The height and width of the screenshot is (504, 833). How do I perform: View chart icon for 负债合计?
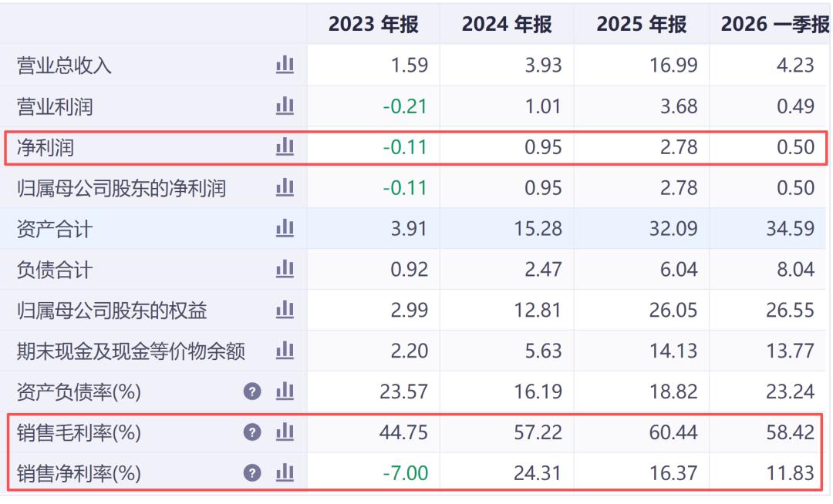(x=285, y=269)
